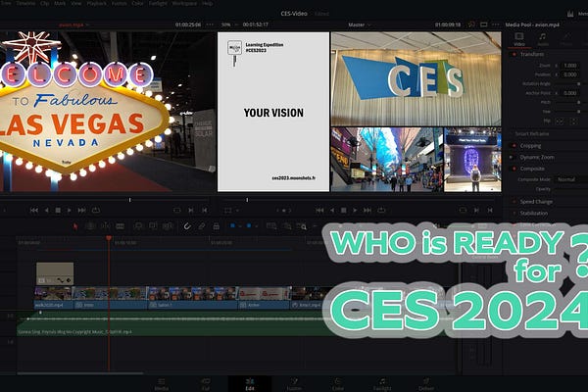Click the Flip vertical button
Screen dimensions: 588x392
pos(573,122)
